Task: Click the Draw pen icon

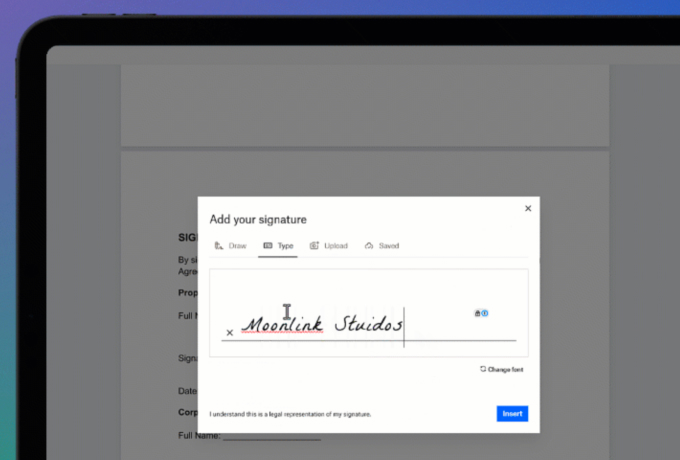Action: pos(219,246)
